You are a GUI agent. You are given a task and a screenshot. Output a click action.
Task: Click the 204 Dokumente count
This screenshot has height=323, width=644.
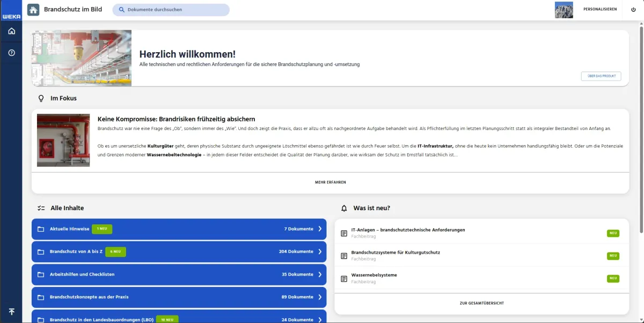(296, 252)
